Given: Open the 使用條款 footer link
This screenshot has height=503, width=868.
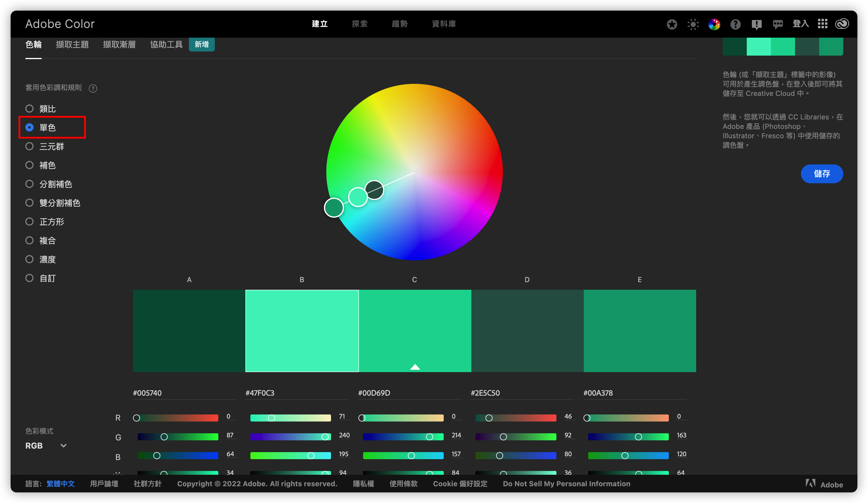Looking at the screenshot, I should tap(403, 484).
